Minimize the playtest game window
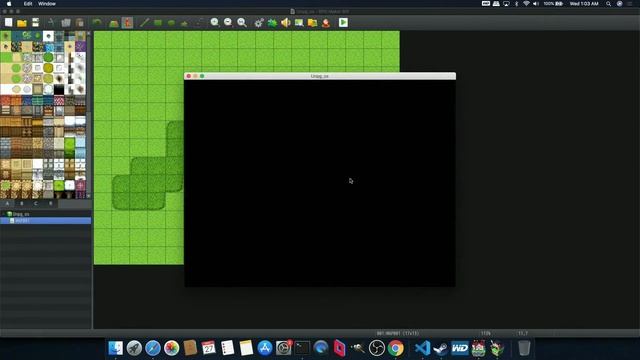Viewport: 640px width, 360px height. coord(195,76)
